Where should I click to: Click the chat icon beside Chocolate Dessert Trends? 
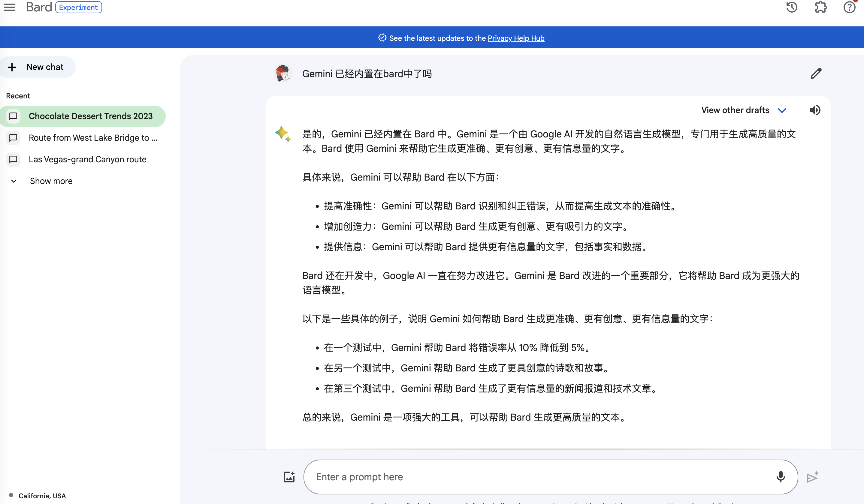[13, 116]
